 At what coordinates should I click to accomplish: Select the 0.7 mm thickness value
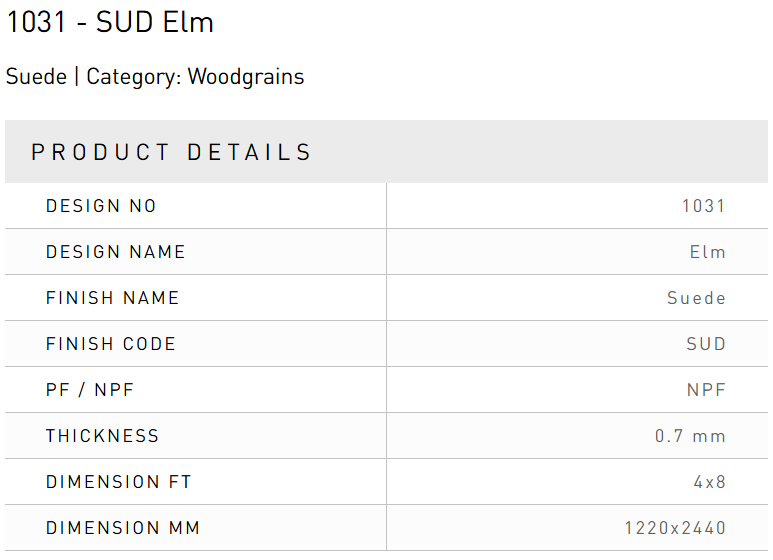(690, 436)
